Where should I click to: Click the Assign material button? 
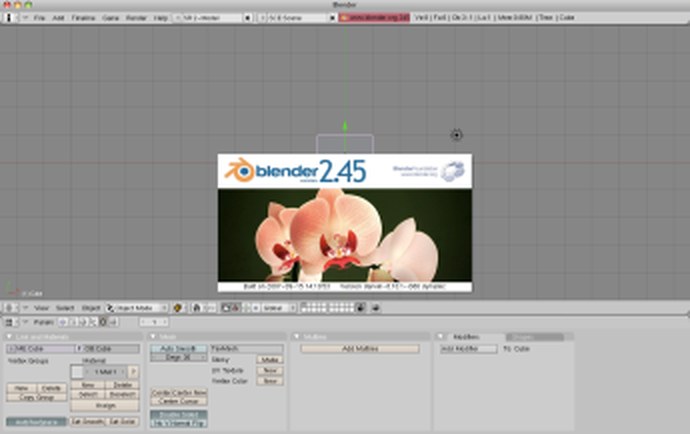pos(105,405)
